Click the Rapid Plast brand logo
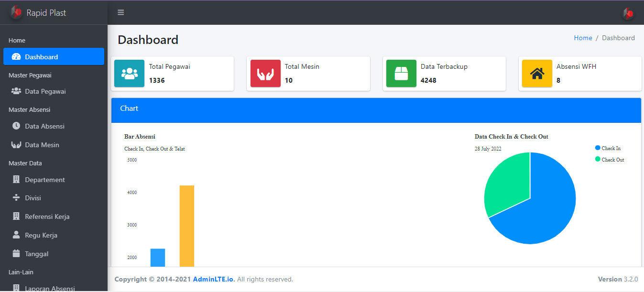The image size is (644, 292). point(16,12)
